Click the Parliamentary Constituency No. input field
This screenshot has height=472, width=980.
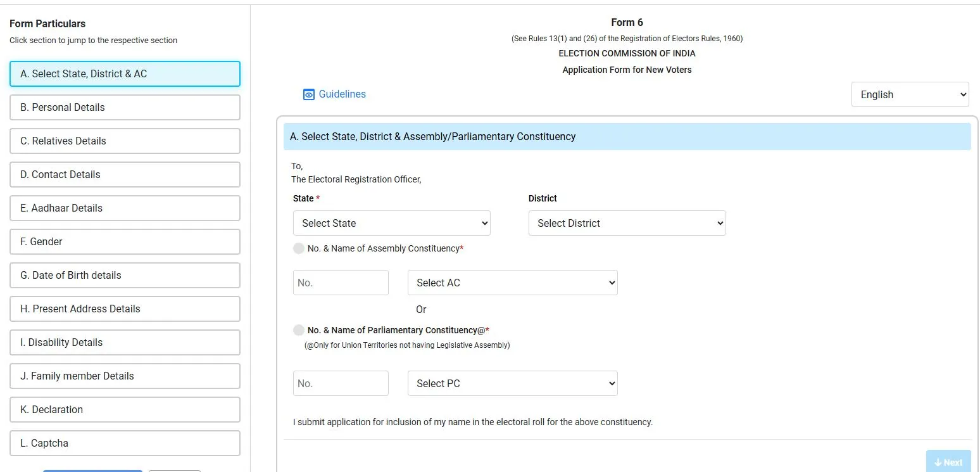point(341,383)
